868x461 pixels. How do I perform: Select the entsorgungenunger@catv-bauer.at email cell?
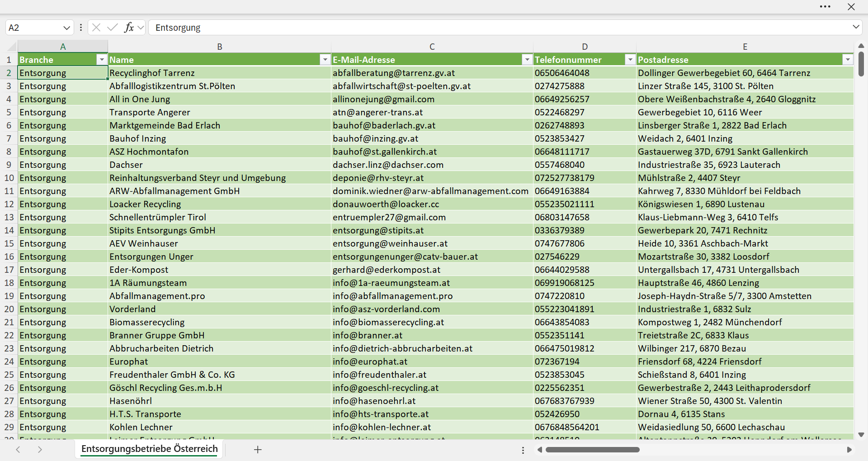coord(432,257)
